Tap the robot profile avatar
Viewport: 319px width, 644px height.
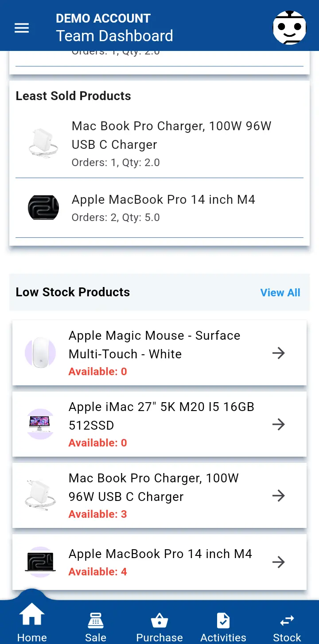[x=289, y=28]
